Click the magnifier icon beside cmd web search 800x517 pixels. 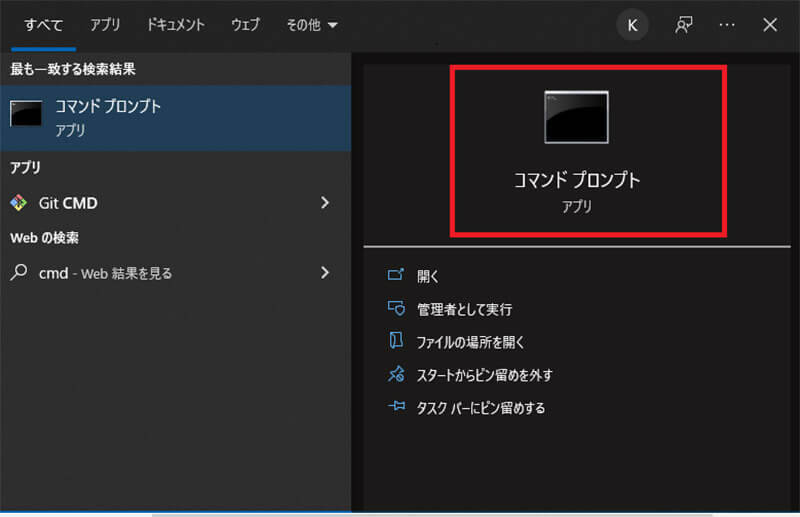click(x=19, y=272)
